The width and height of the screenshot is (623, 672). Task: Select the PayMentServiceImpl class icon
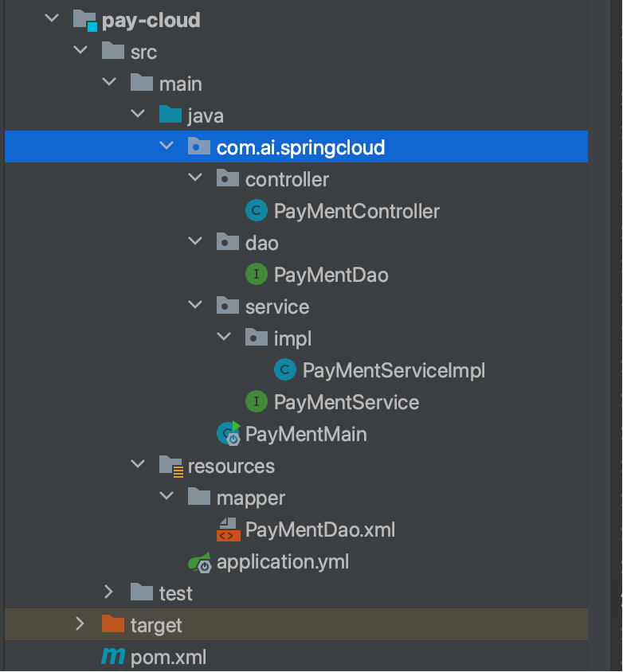[284, 369]
